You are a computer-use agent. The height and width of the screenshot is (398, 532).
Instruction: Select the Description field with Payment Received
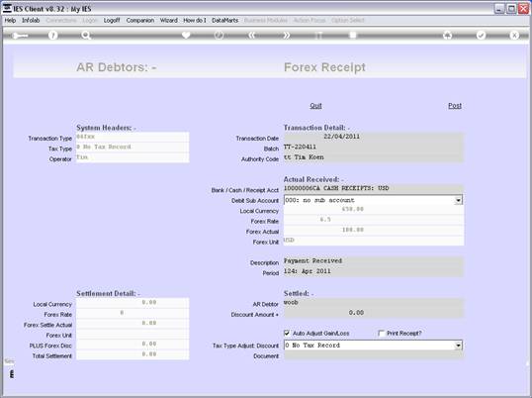(x=374, y=261)
